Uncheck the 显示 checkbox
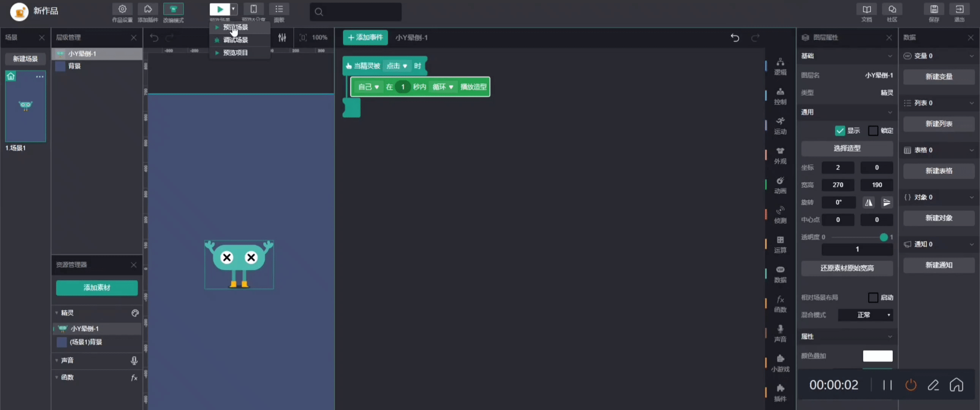Image resolution: width=980 pixels, height=410 pixels. click(839, 131)
